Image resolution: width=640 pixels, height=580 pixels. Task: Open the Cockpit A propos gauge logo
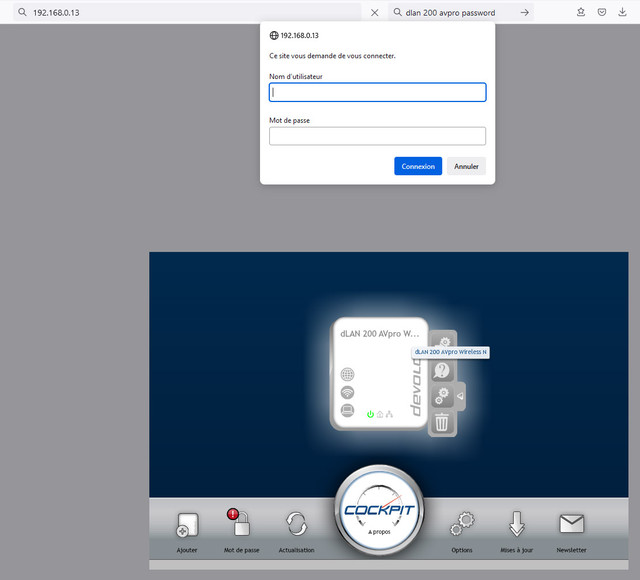(x=380, y=510)
